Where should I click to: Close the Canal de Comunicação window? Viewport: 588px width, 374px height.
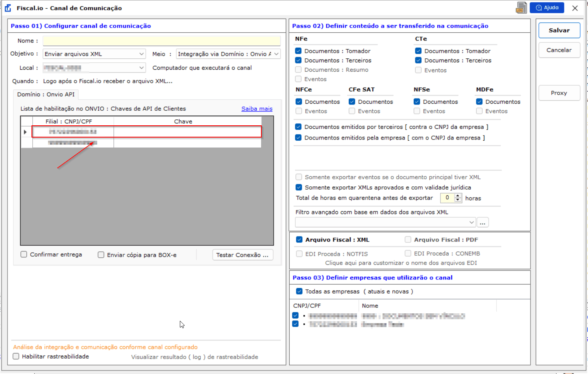pyautogui.click(x=575, y=8)
